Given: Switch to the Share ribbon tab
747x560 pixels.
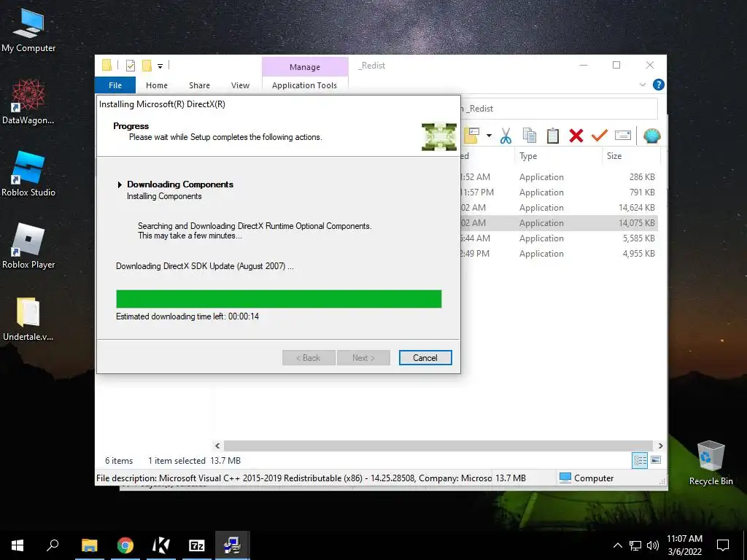Looking at the screenshot, I should [x=199, y=85].
